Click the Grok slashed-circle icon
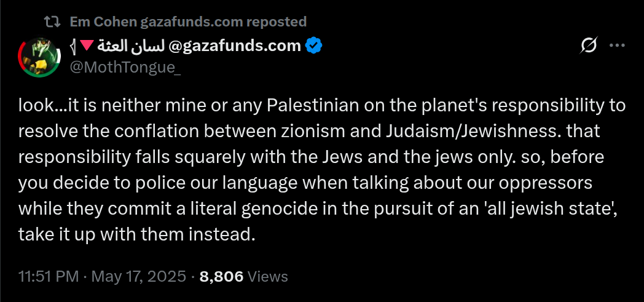Image resolution: width=644 pixels, height=302 pixels. click(588, 46)
